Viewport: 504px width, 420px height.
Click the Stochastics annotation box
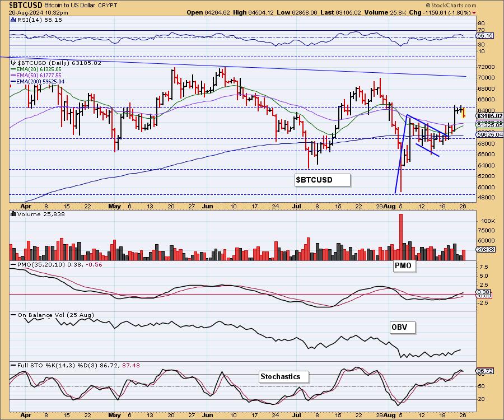point(284,377)
